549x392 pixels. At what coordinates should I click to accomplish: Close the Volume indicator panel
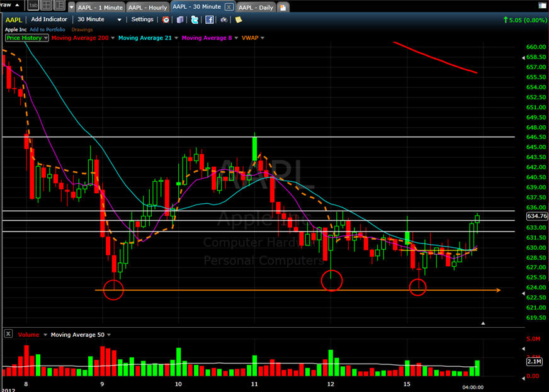[x=8, y=334]
